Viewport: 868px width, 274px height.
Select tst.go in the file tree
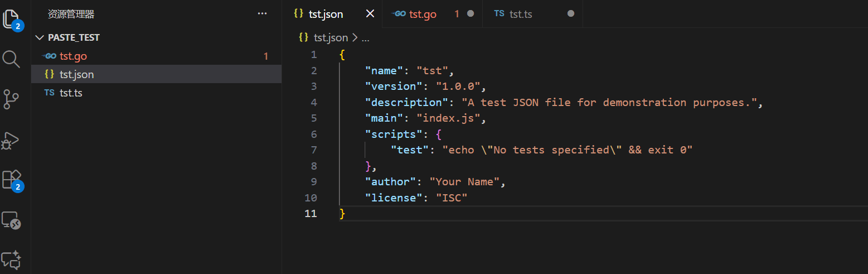(x=156, y=56)
